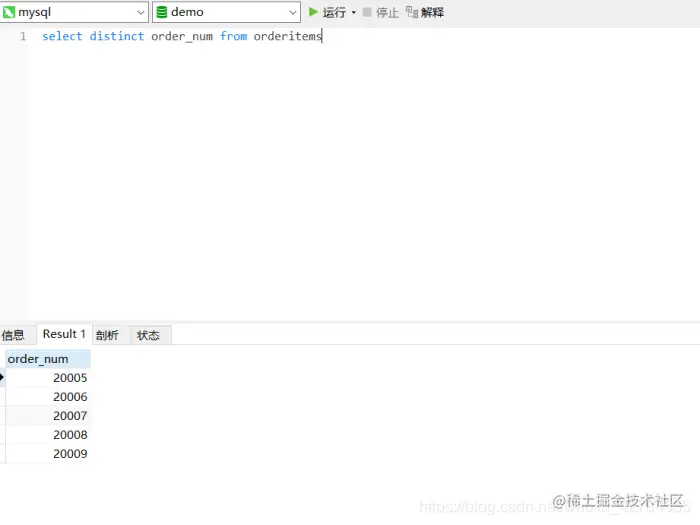This screenshot has height=525, width=700.
Task: Click the mysql connection icon
Action: 9,12
